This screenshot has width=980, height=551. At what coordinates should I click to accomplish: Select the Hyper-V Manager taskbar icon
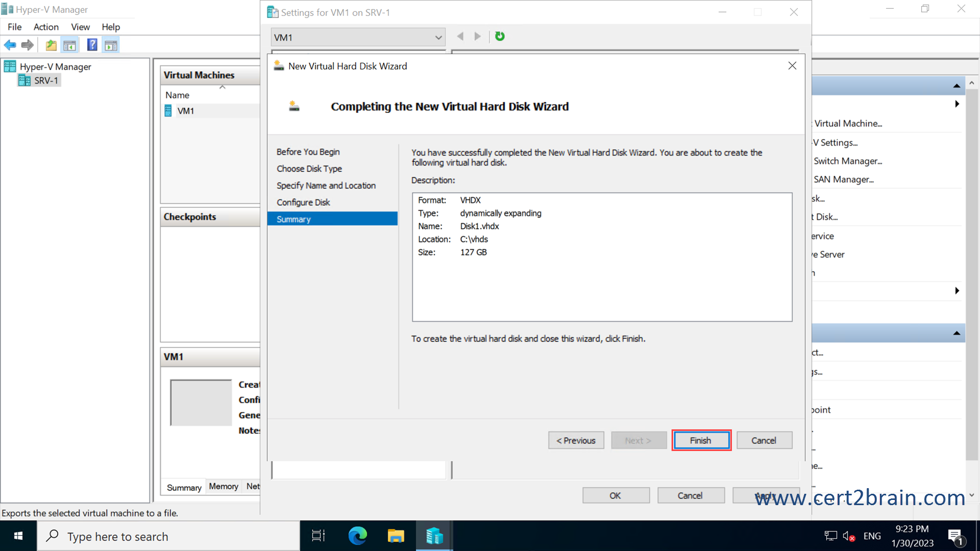(434, 536)
